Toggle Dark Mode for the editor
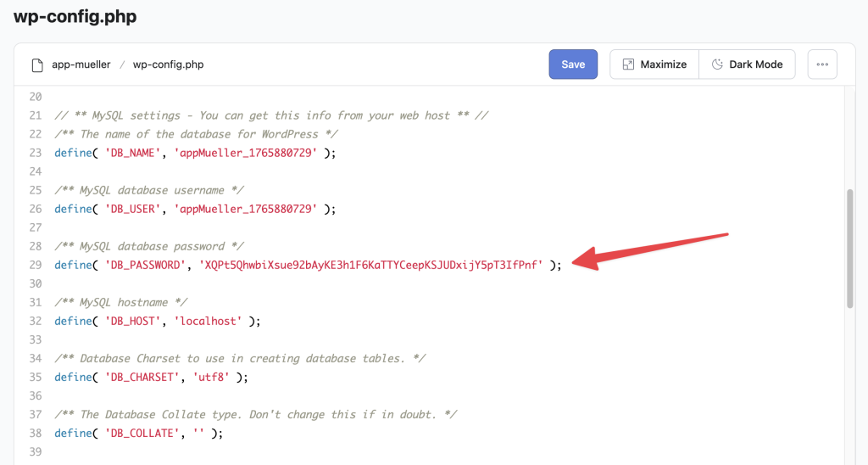Viewport: 868px width, 465px height. pos(747,64)
